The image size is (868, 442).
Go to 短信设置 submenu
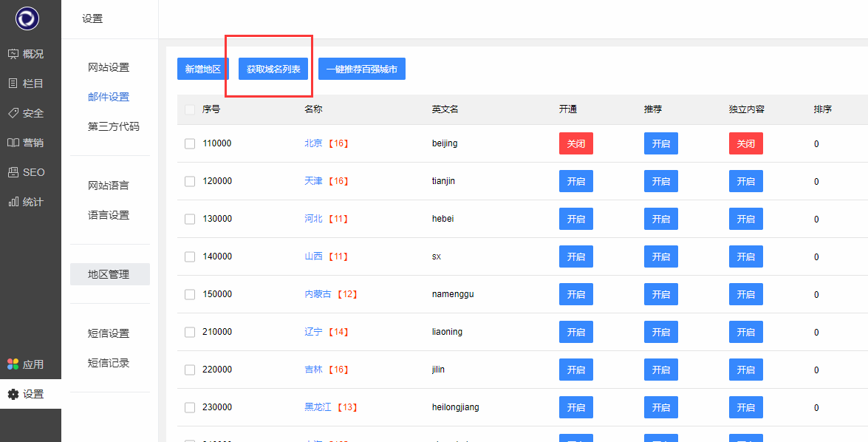point(109,333)
